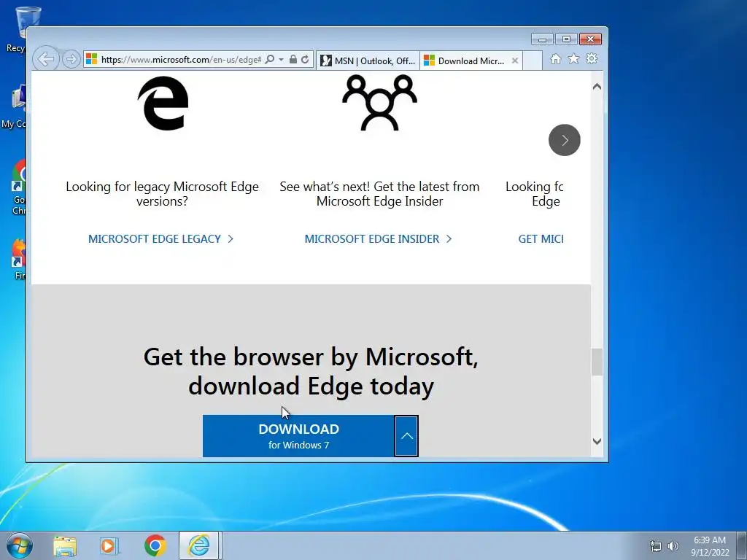747x560 pixels.
Task: Click 'Get the browser by Microsoft' heading
Action: point(311,371)
